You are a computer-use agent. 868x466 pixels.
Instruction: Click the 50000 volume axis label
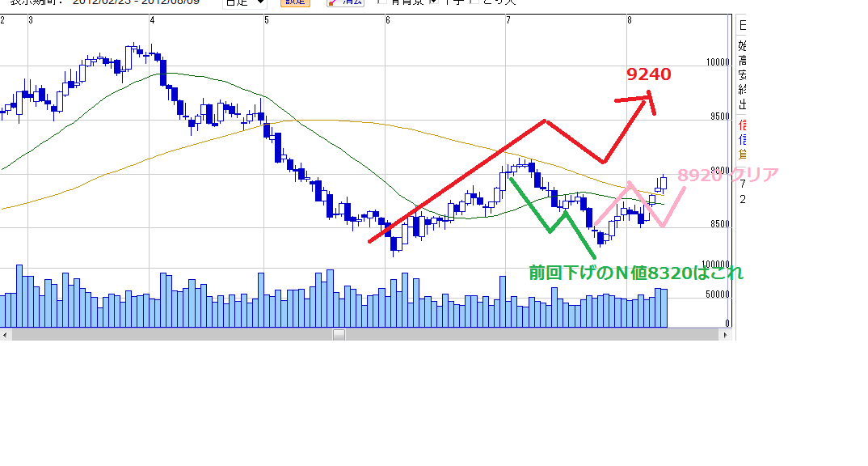[718, 294]
